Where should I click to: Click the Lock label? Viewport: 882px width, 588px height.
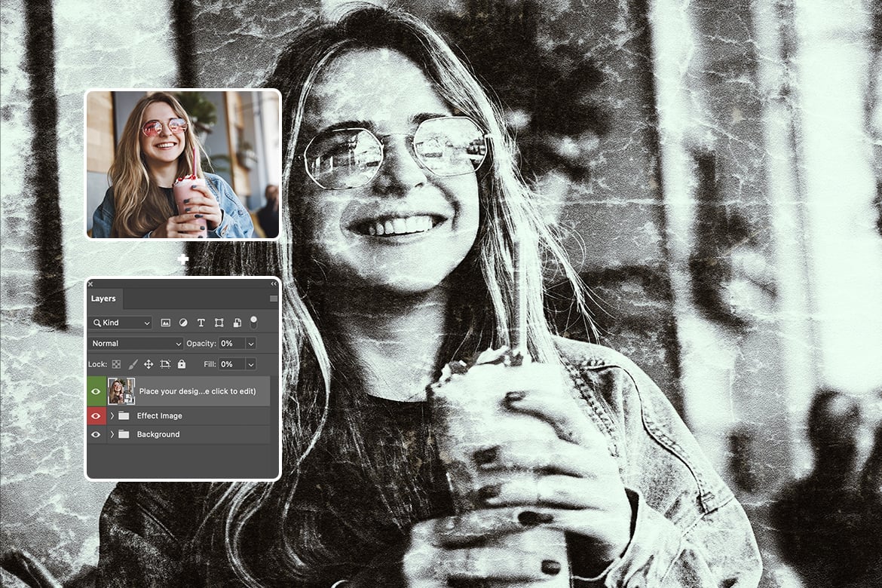pos(97,364)
